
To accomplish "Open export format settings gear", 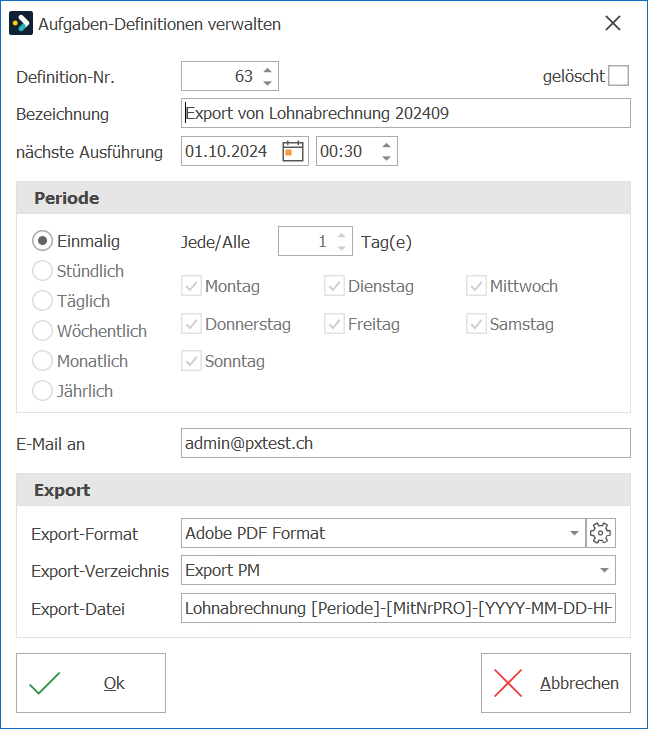I will pos(601,533).
